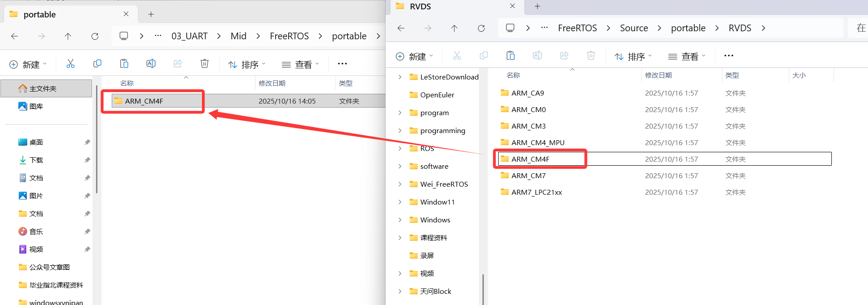Open new tab in RVDS window

click(x=537, y=6)
